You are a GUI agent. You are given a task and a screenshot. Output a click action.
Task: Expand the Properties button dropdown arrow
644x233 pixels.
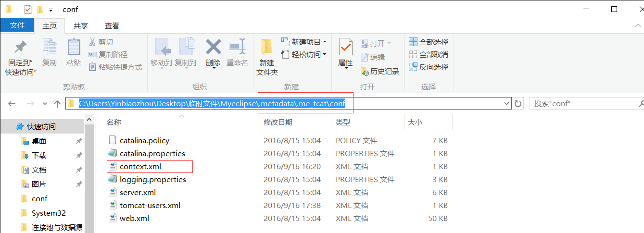346,68
